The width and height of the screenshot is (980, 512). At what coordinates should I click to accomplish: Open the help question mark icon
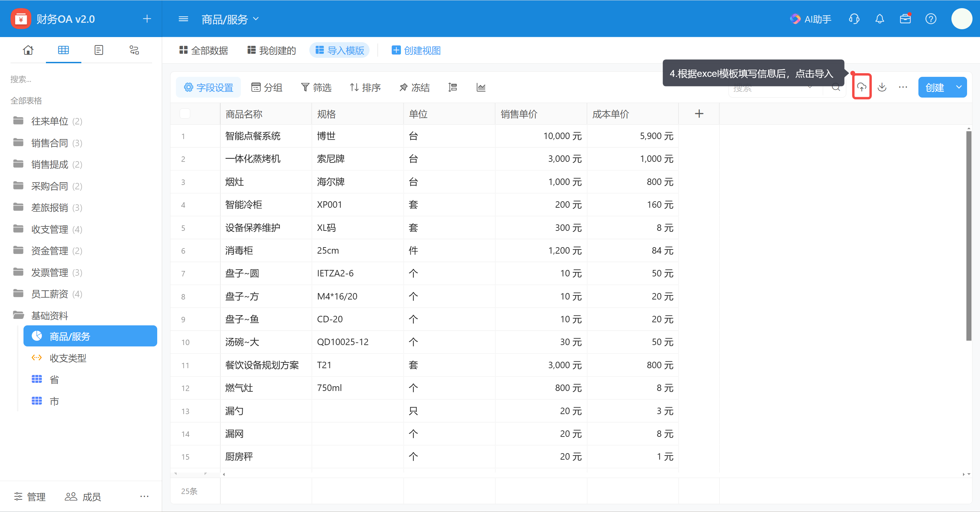(931, 19)
